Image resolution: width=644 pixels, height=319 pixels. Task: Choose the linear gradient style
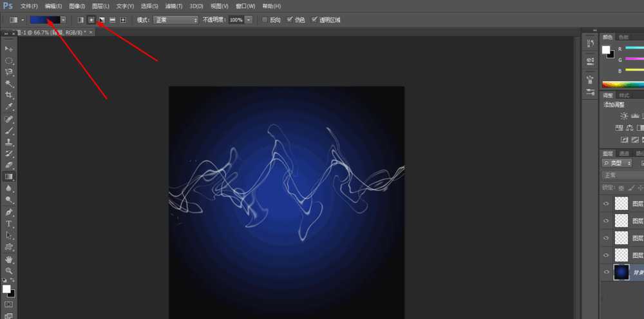click(80, 20)
